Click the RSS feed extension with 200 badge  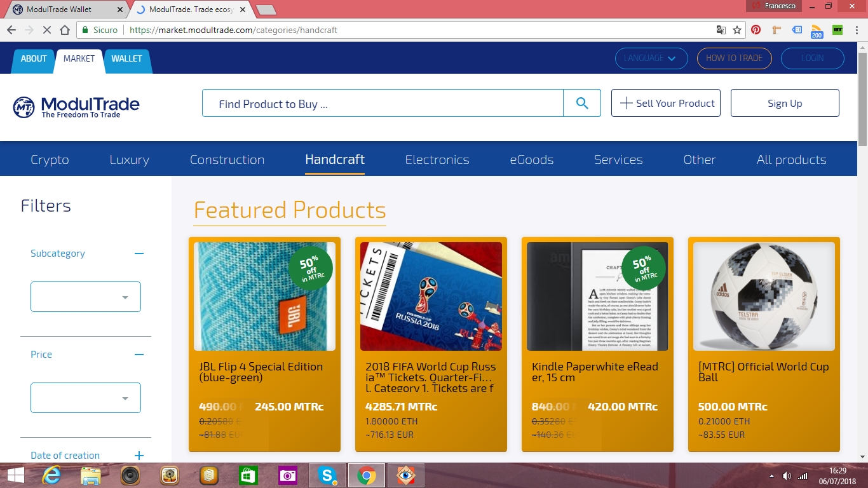[x=817, y=31]
